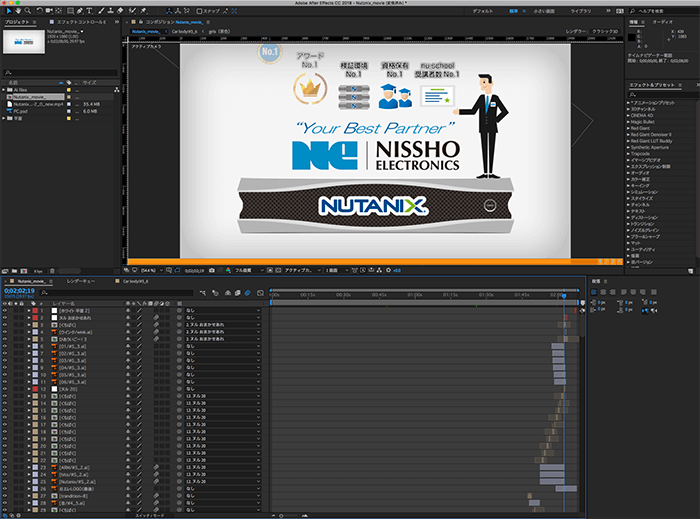Switch to the ライブラリ workspace

[x=580, y=10]
